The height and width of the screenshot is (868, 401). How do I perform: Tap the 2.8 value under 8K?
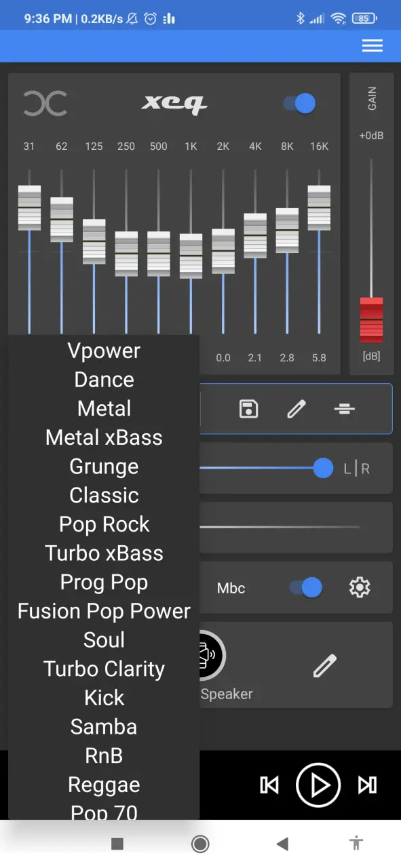(x=287, y=358)
